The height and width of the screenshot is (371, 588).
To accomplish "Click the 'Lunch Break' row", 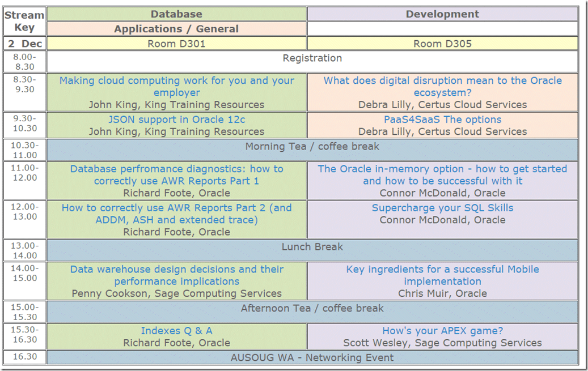I will 312,247.
